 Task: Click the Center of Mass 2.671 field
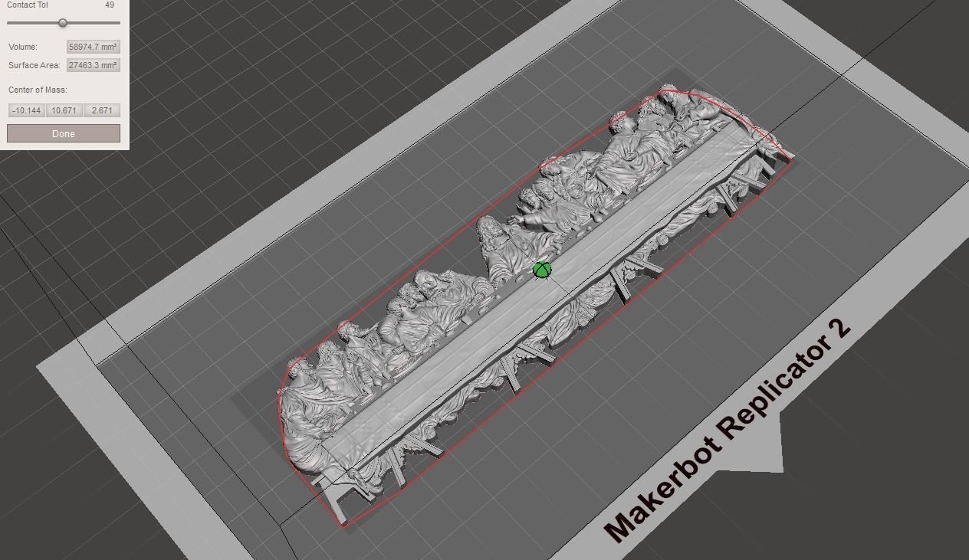[x=102, y=110]
